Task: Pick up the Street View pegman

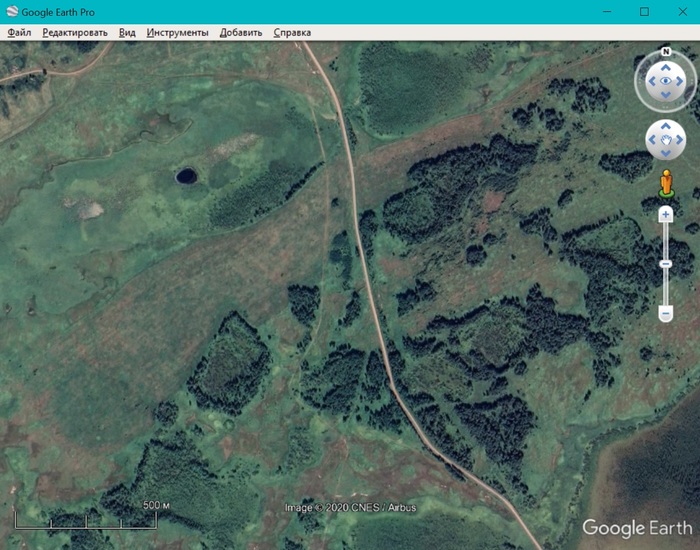Action: pos(666,183)
